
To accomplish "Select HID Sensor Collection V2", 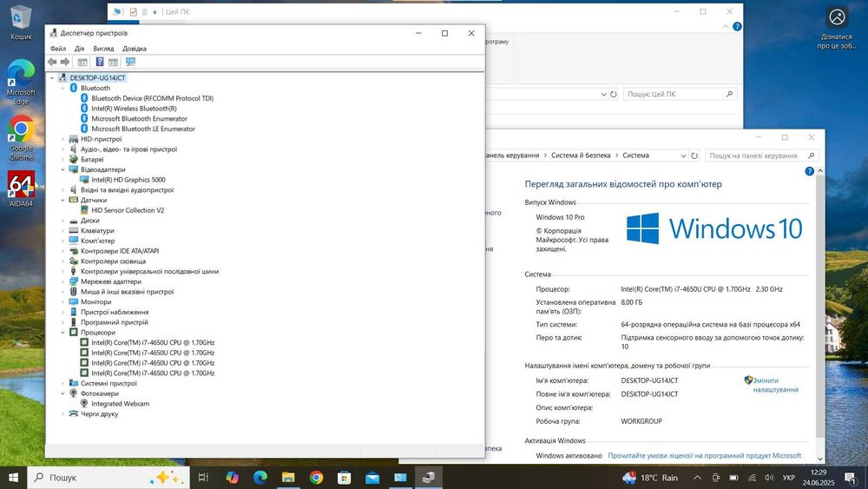I will click(x=128, y=210).
